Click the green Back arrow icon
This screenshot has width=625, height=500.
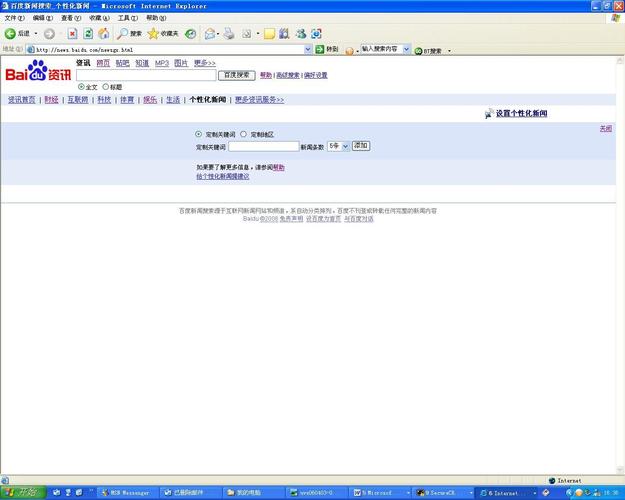click(x=10, y=34)
